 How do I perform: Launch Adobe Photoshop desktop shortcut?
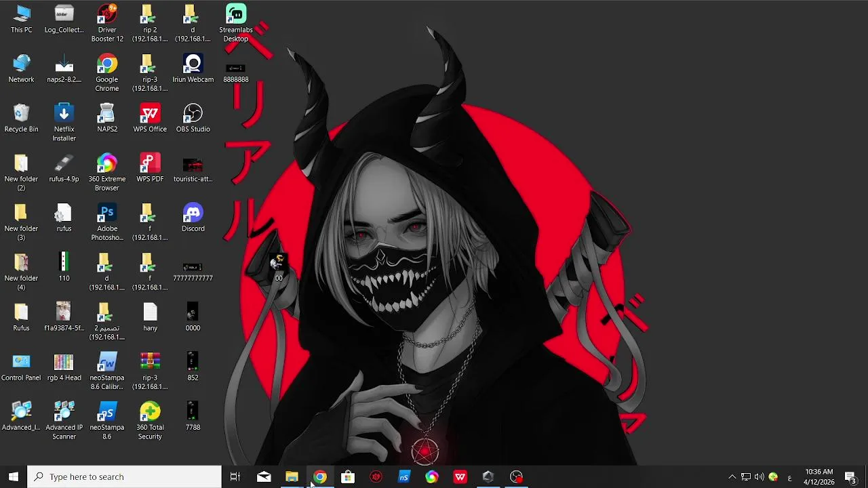tap(107, 222)
